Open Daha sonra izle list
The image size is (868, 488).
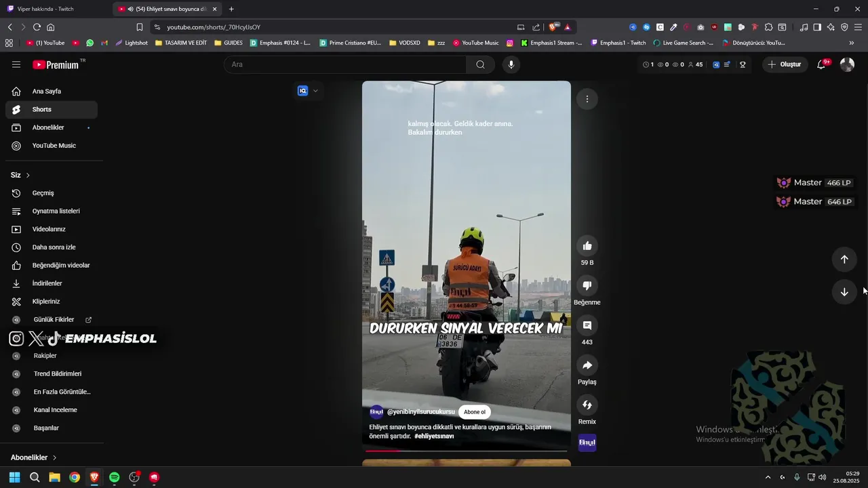(x=52, y=247)
